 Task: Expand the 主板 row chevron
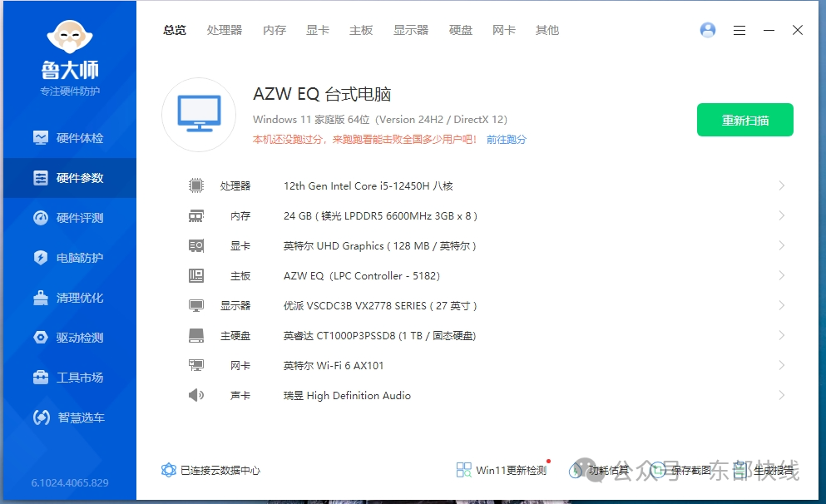[782, 275]
